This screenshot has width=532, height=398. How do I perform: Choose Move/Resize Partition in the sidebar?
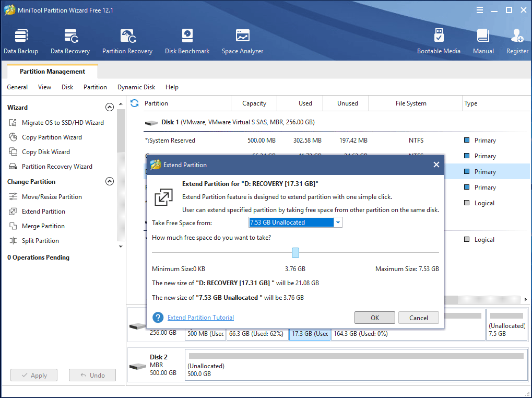pyautogui.click(x=45, y=197)
